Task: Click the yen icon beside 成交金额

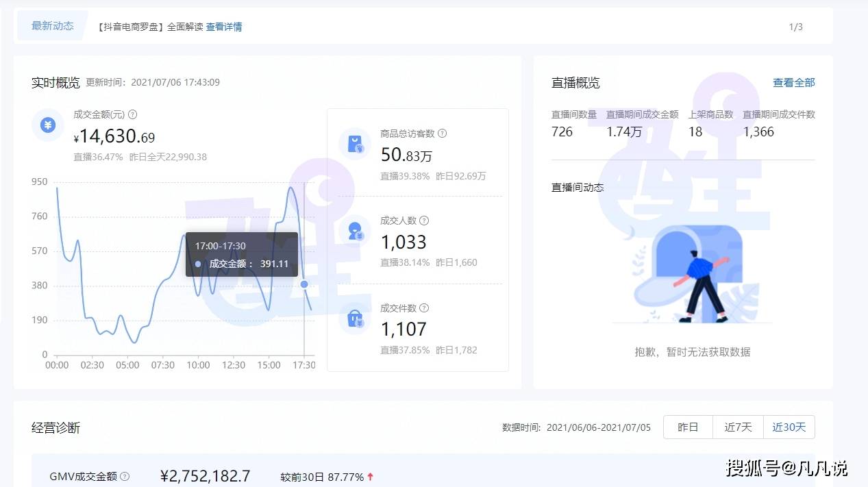Action: pos(47,125)
